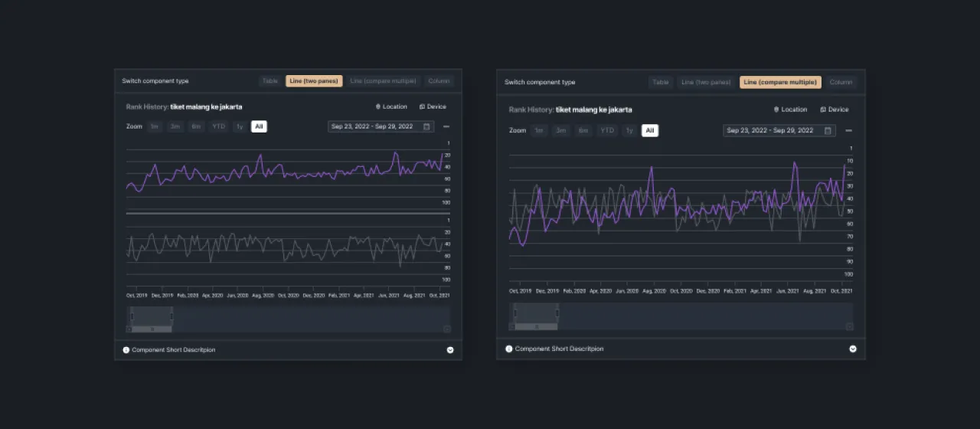Screen dimensions: 980x429
Task: Click 'Switch component type' label in compare-multiple panel
Action: pos(540,82)
